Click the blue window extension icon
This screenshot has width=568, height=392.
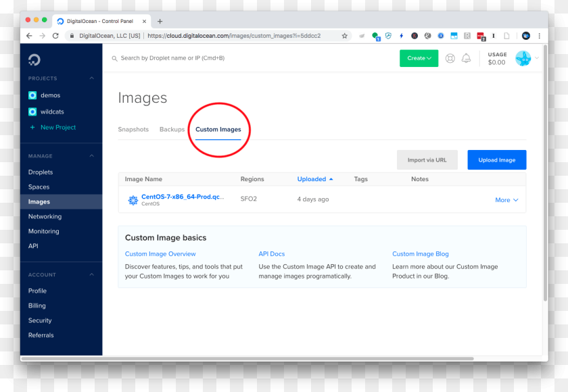click(x=454, y=36)
